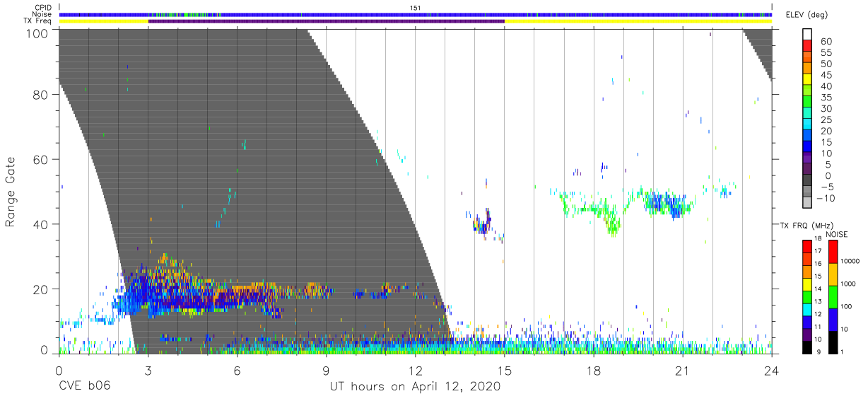Click the purple segment of the TX Freq bar
The image size is (868, 401).
[326, 21]
